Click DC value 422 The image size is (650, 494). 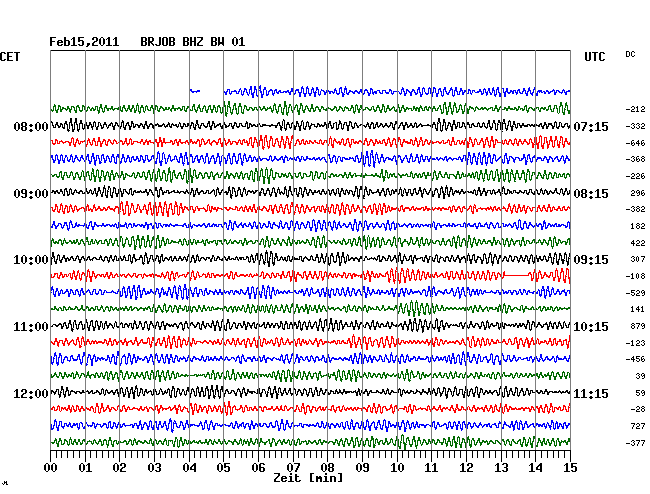638,243
